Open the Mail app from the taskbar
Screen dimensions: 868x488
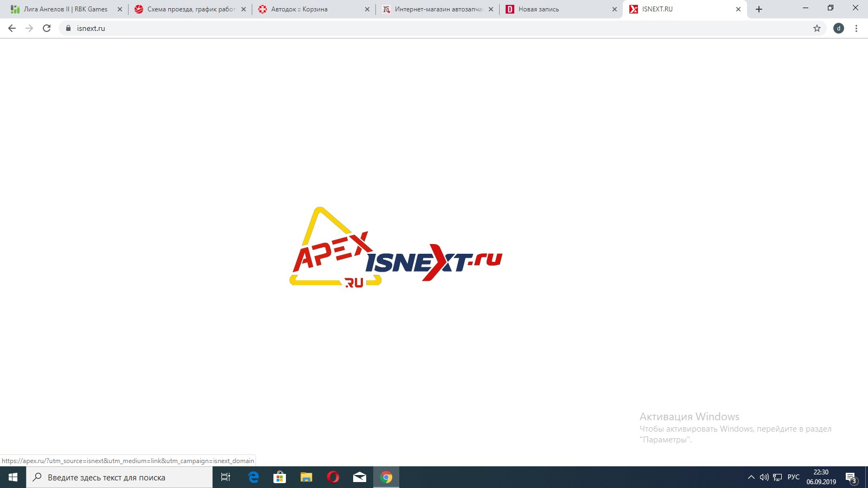pyautogui.click(x=360, y=477)
